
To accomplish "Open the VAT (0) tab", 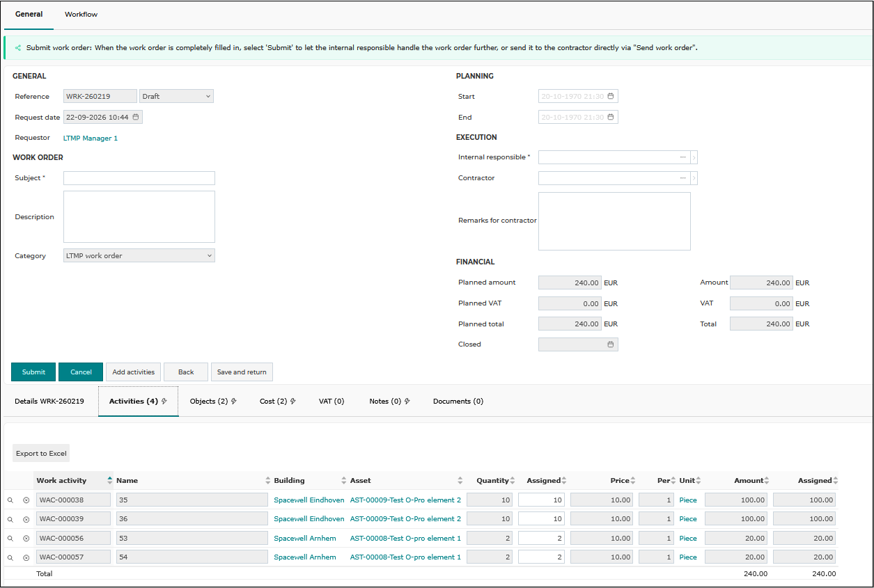I will (331, 401).
